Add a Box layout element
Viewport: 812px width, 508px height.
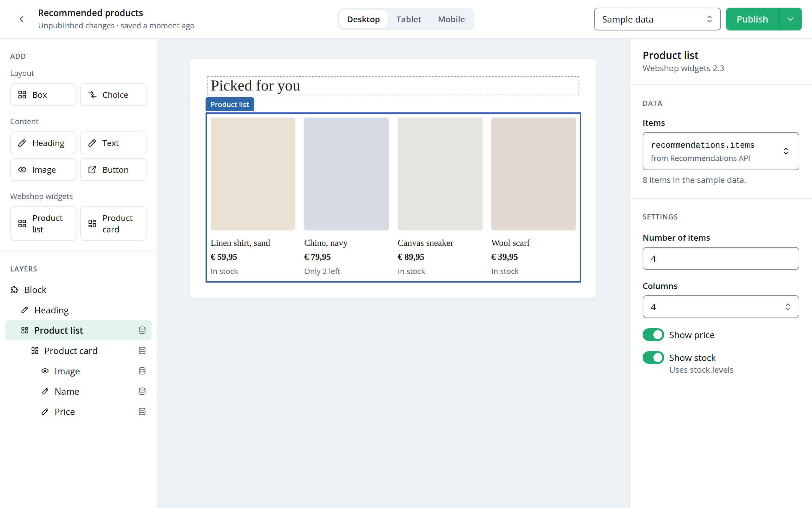pyautogui.click(x=43, y=95)
